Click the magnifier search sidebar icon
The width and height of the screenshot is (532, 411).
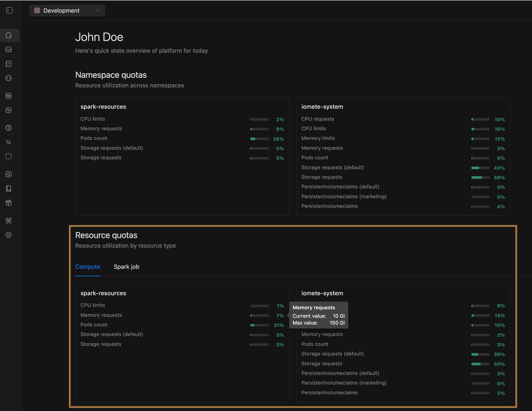pos(9,174)
